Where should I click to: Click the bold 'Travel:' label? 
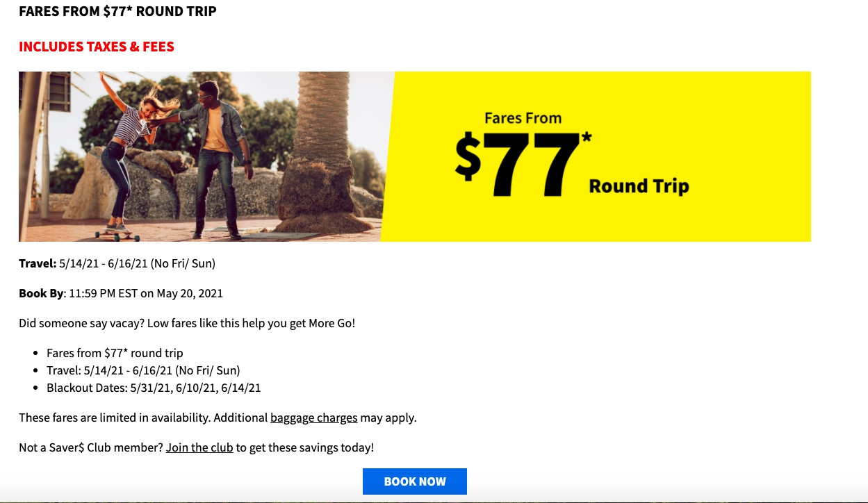(38, 263)
